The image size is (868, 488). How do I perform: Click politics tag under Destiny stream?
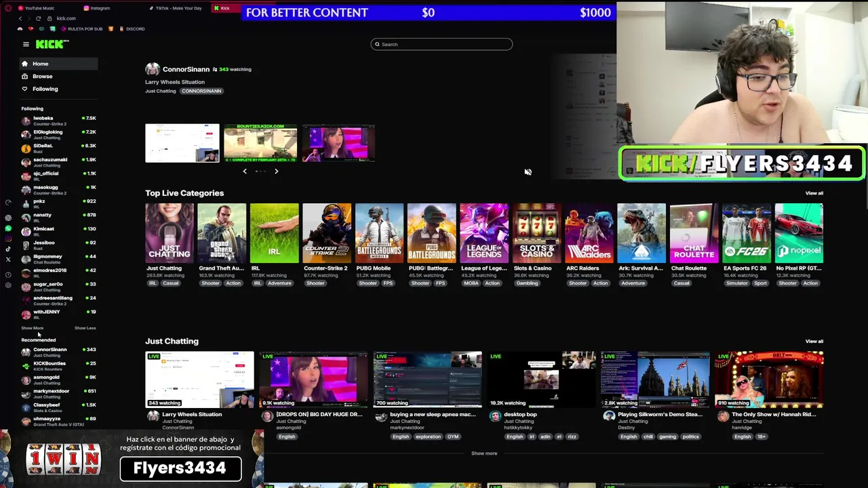[691, 436]
